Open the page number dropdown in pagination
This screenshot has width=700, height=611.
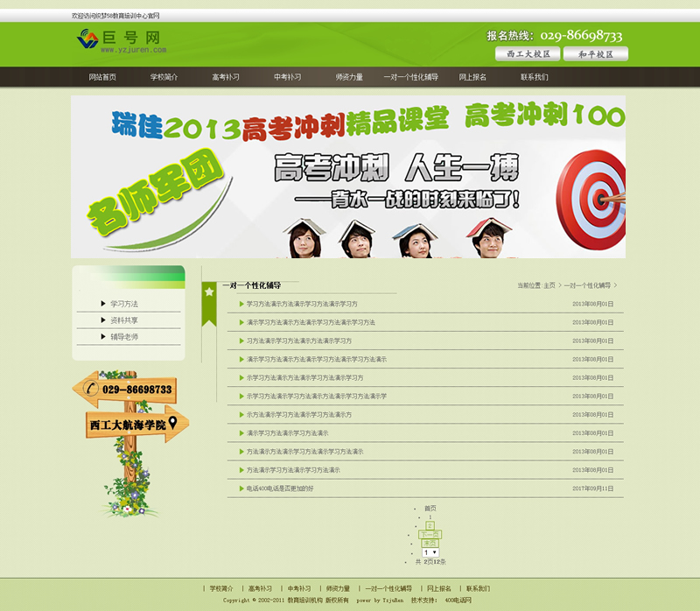pyautogui.click(x=430, y=552)
